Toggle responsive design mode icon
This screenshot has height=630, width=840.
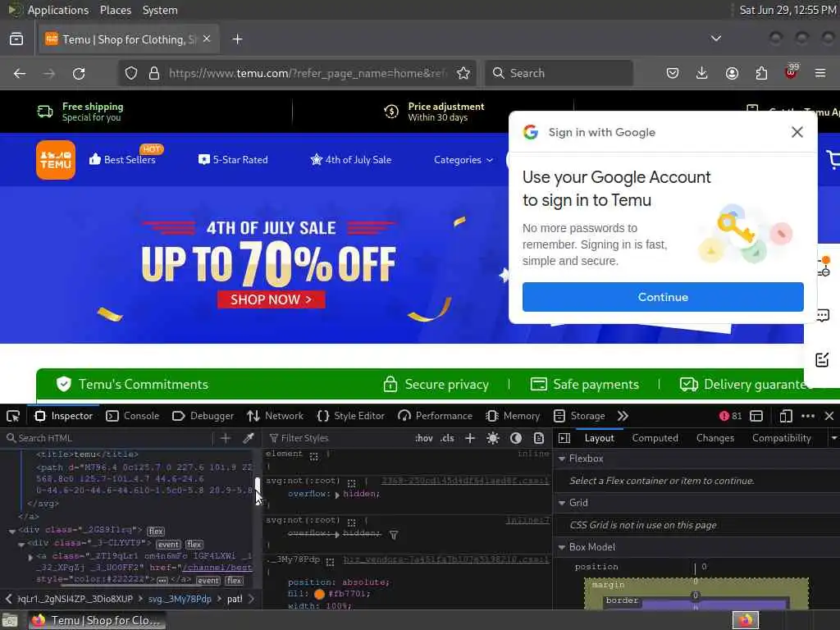pos(785,416)
